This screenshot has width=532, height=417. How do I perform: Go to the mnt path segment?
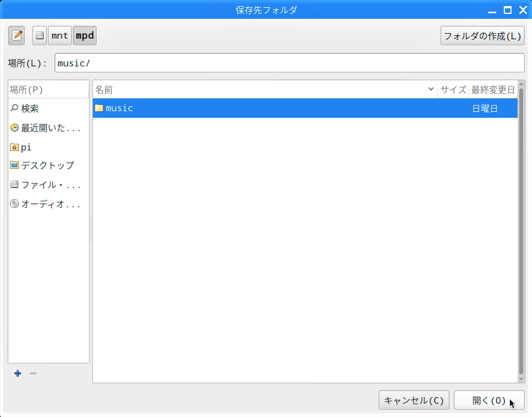pyautogui.click(x=60, y=35)
